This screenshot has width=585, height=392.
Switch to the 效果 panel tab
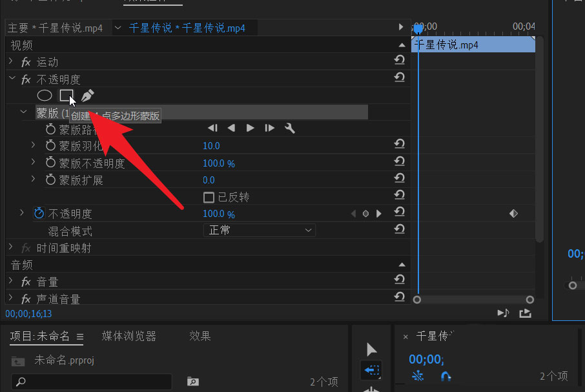pos(200,336)
